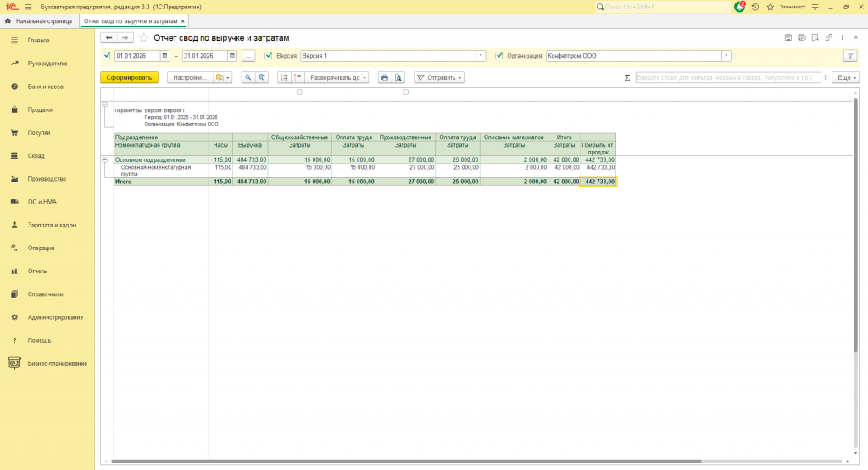Click the sum sigma icon

coord(627,77)
